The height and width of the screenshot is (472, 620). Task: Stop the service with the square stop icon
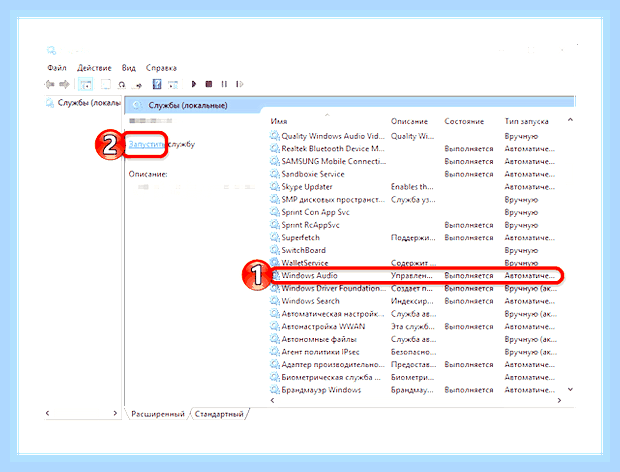(209, 84)
